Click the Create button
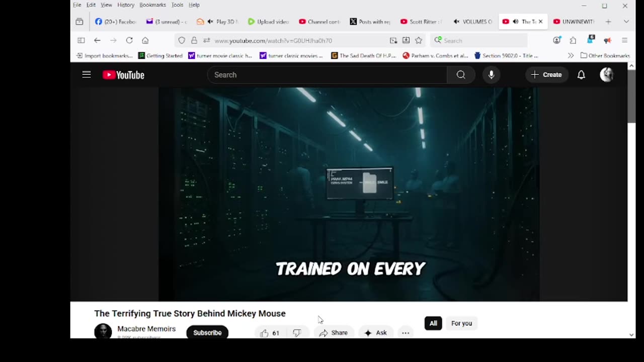 (x=546, y=75)
